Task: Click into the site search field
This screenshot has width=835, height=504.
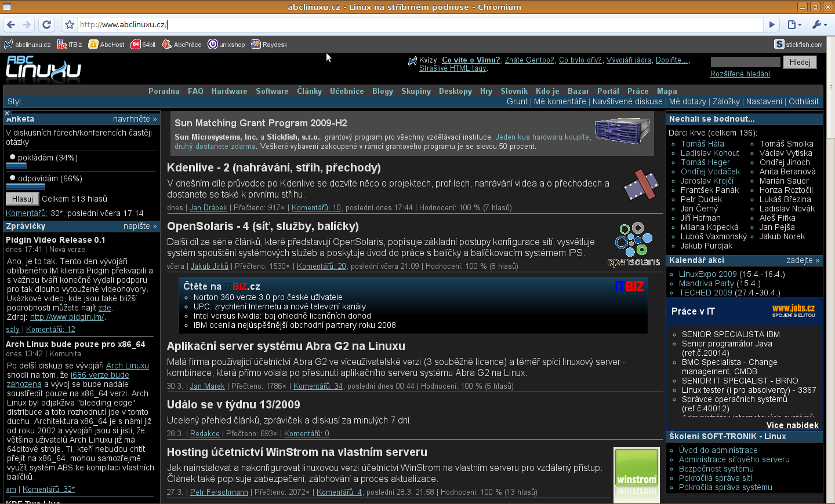Action: 745,62
